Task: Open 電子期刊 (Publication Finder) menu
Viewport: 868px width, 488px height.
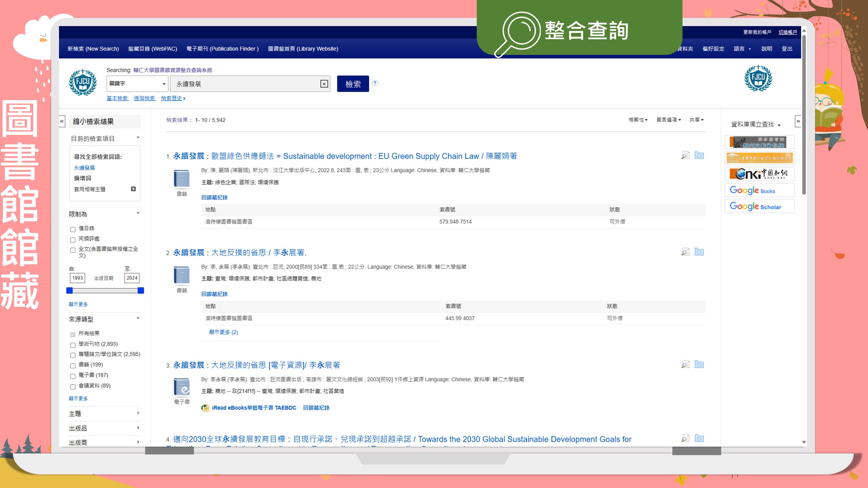Action: click(222, 49)
